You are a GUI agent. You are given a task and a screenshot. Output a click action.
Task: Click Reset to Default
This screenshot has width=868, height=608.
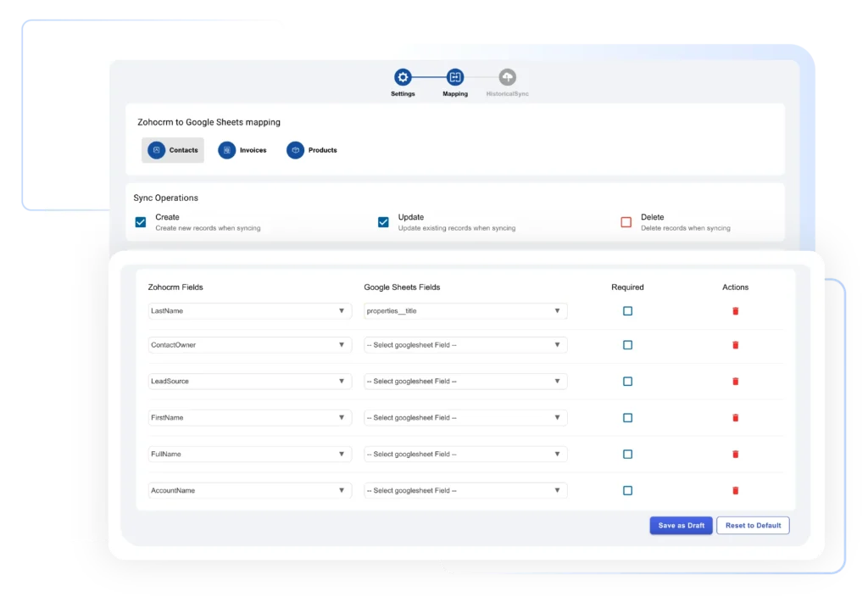point(752,525)
